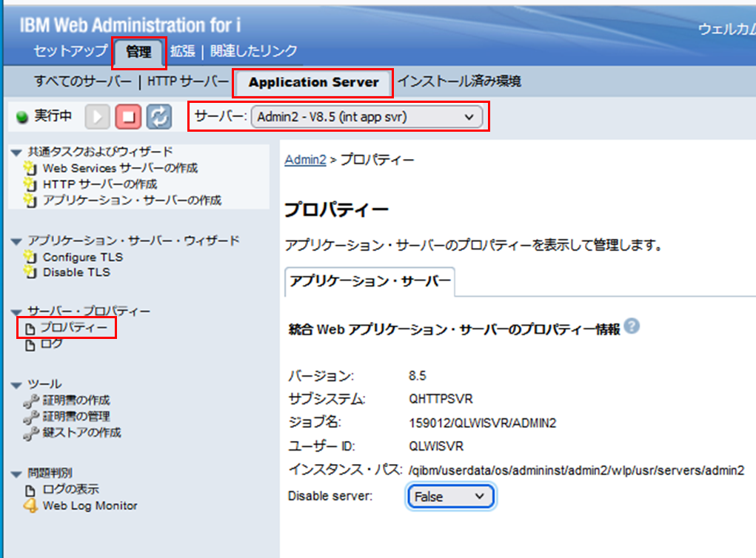Open the Web Log Monitor link

90,505
